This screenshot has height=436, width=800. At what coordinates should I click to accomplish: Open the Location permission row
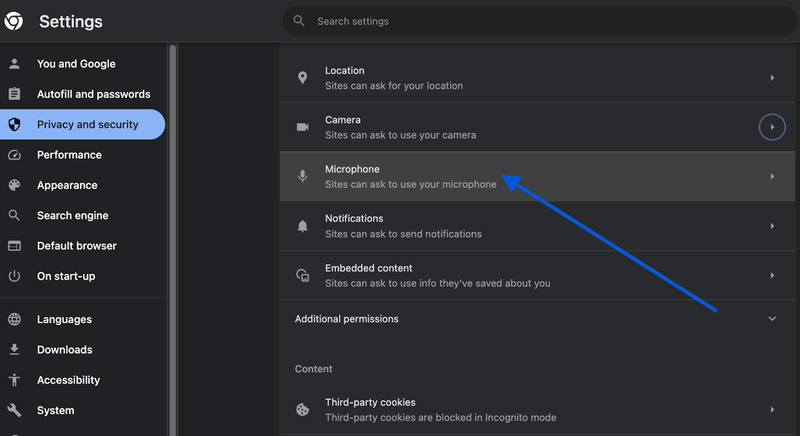pos(537,78)
